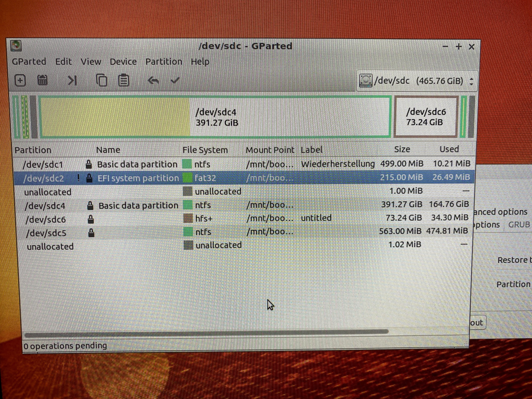The image size is (532, 399).
Task: Click the Undo last operation icon
Action: click(x=153, y=81)
